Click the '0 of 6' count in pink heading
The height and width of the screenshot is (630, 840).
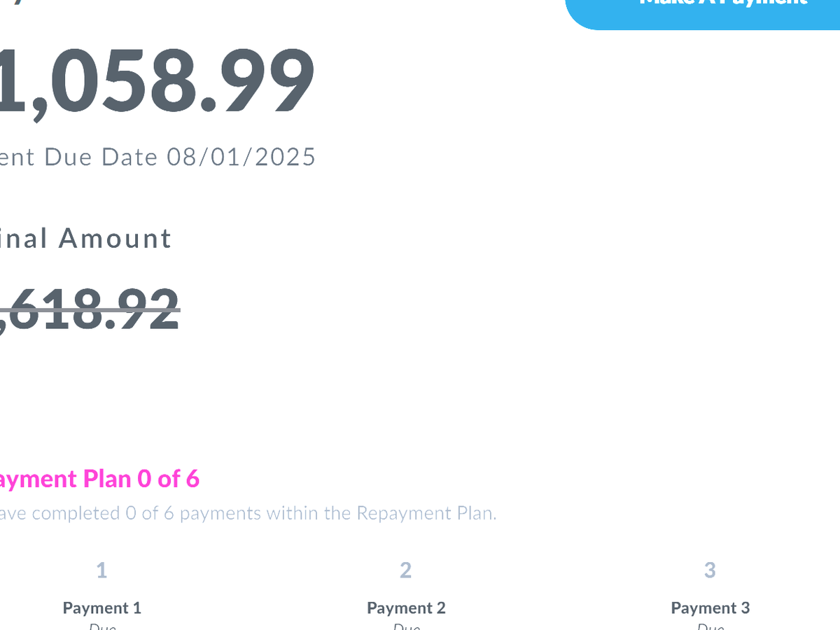(169, 479)
